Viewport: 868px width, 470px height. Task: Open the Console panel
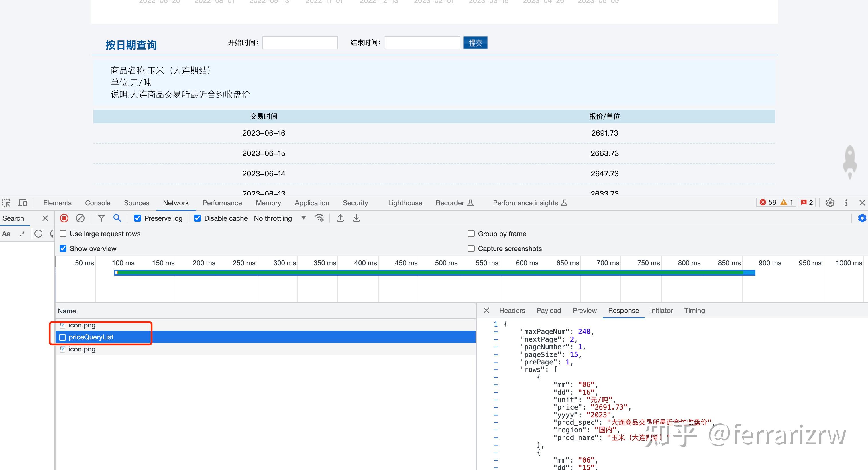[x=97, y=202]
